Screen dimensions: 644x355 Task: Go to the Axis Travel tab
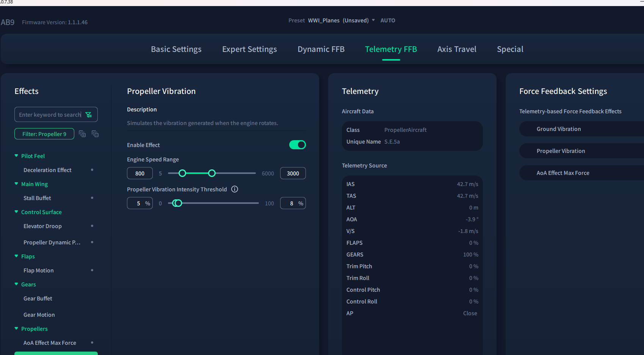[x=456, y=49]
